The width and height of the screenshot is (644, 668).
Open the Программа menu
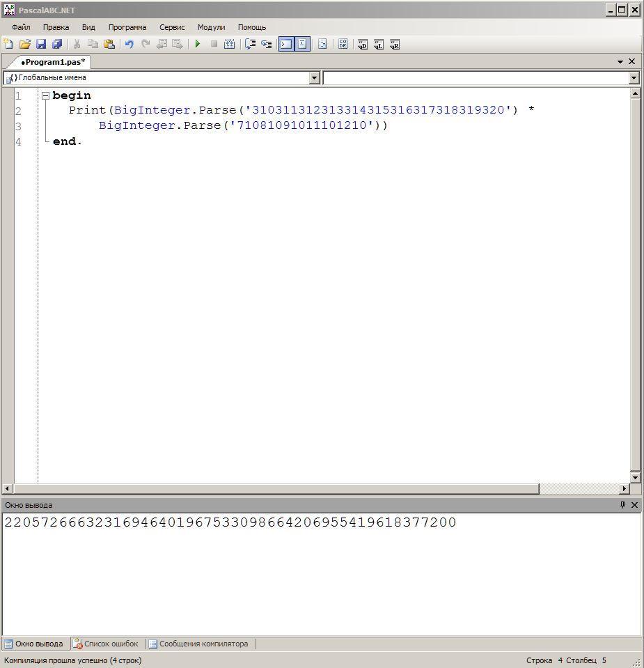click(x=127, y=27)
